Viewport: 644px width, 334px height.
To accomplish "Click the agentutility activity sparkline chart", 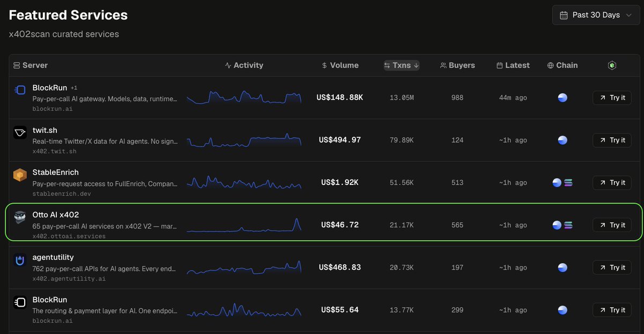I will click(x=244, y=267).
